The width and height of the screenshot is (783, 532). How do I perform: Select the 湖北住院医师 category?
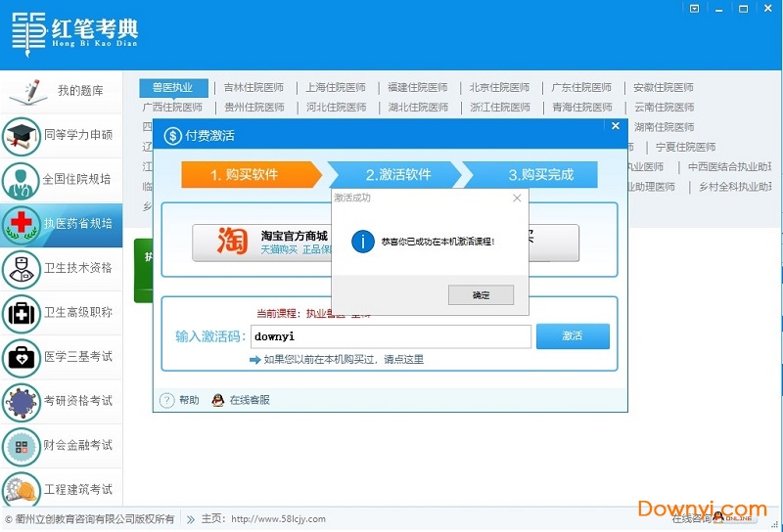tap(418, 108)
